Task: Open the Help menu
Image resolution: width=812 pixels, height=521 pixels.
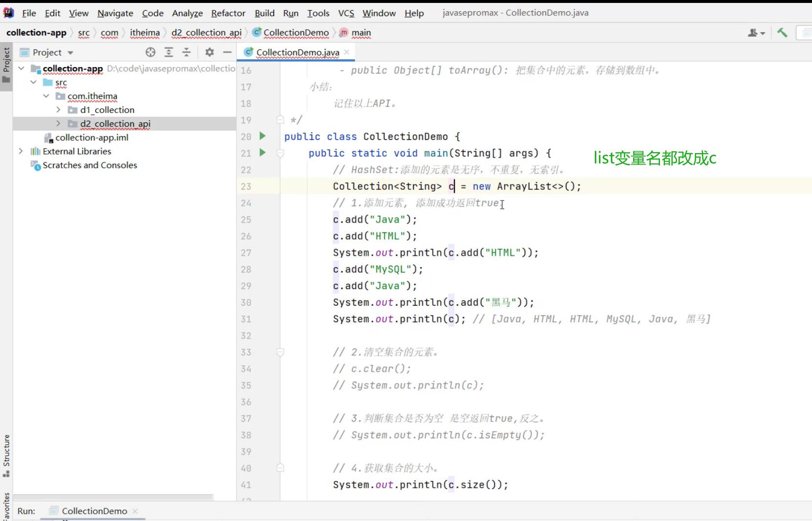Action: point(414,13)
